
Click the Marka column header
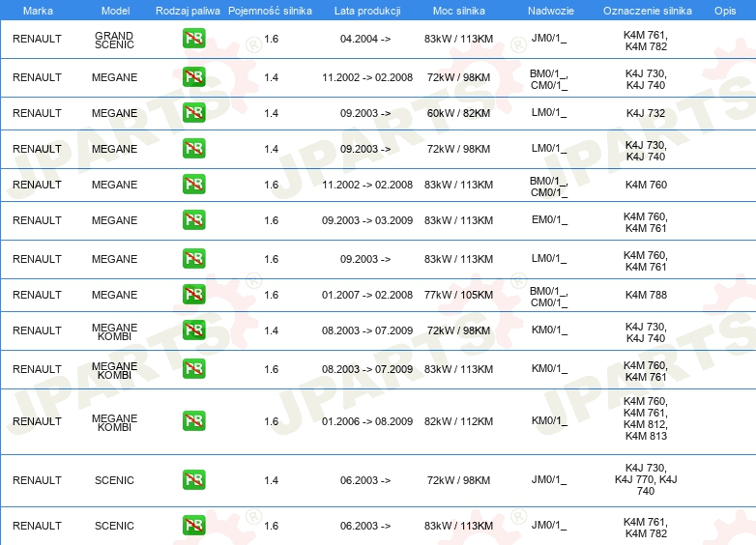[38, 11]
